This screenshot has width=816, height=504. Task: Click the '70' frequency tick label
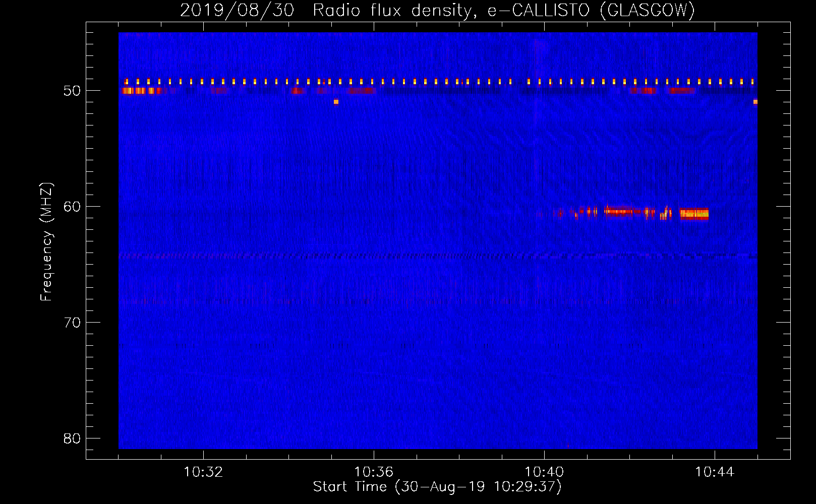(x=73, y=323)
